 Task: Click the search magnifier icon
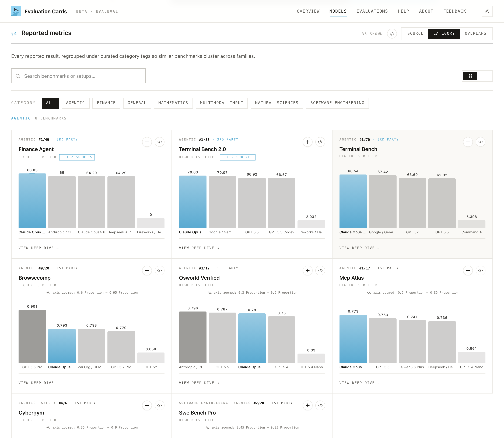(18, 76)
